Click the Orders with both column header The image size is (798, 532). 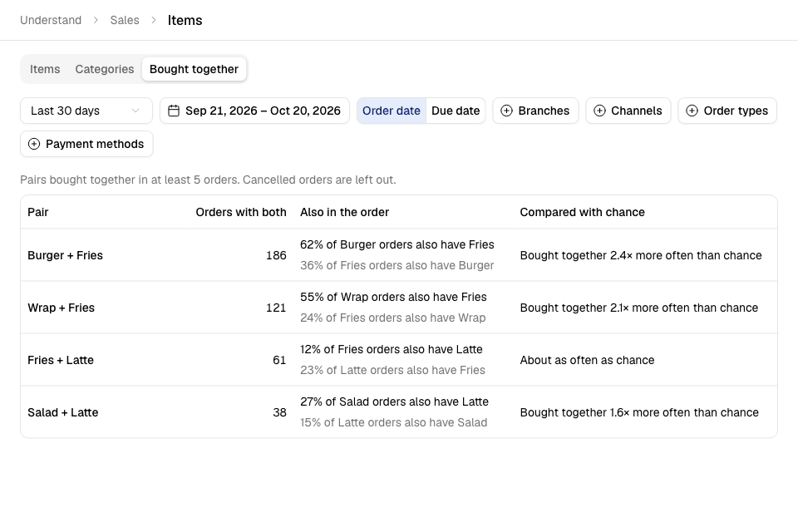coord(241,212)
